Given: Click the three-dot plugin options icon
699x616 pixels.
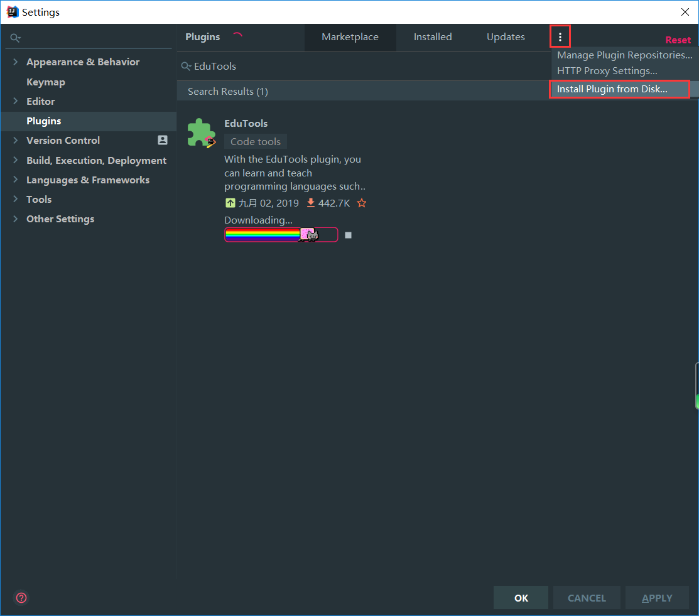Looking at the screenshot, I should point(560,37).
